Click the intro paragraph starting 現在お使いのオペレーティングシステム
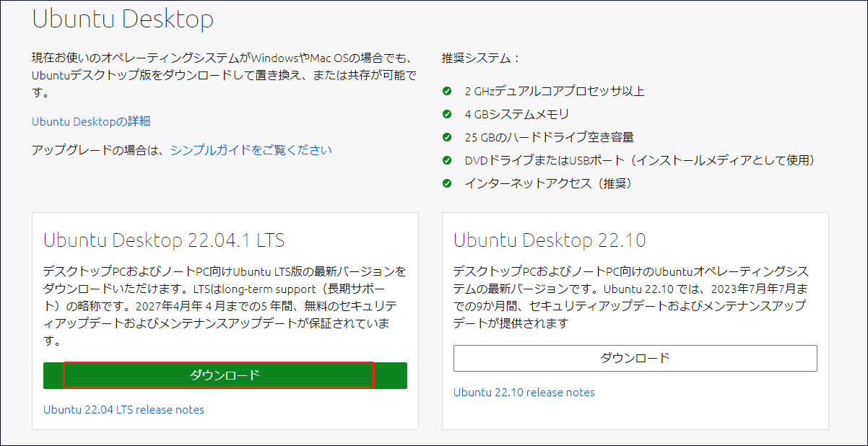This screenshot has width=868, height=446. (x=224, y=75)
